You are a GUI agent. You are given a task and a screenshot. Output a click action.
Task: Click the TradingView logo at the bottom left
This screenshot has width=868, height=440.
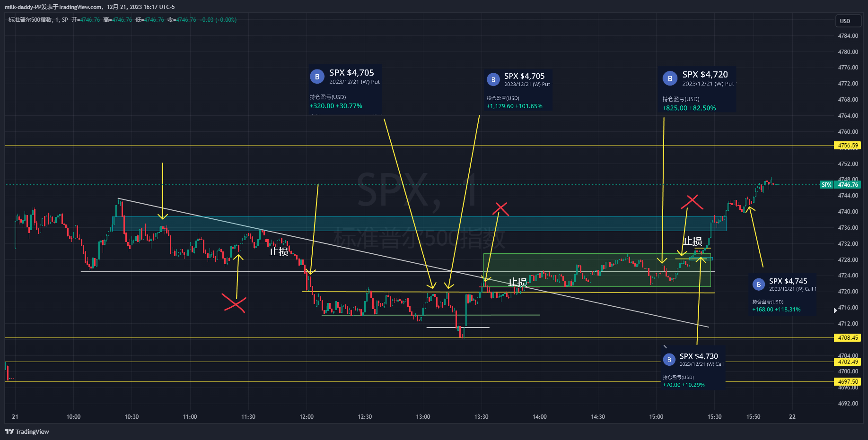(27, 431)
